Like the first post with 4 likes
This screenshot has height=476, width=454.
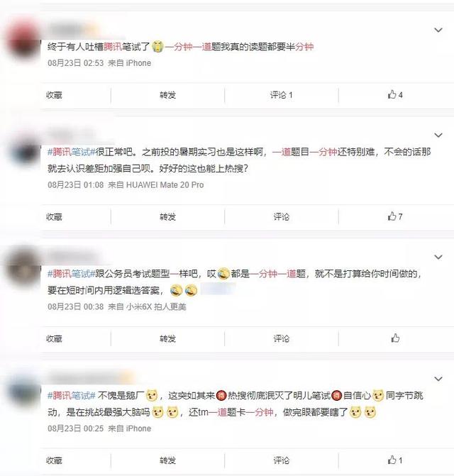coord(395,95)
